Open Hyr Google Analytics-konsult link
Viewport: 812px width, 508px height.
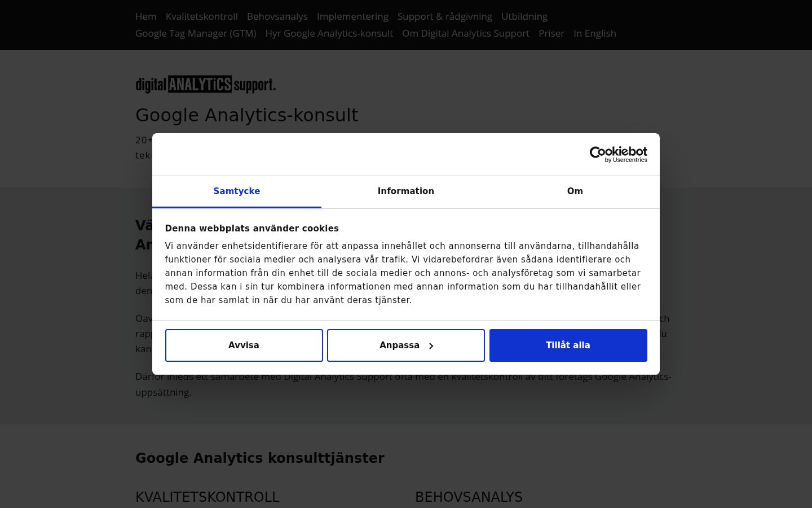[x=329, y=33]
